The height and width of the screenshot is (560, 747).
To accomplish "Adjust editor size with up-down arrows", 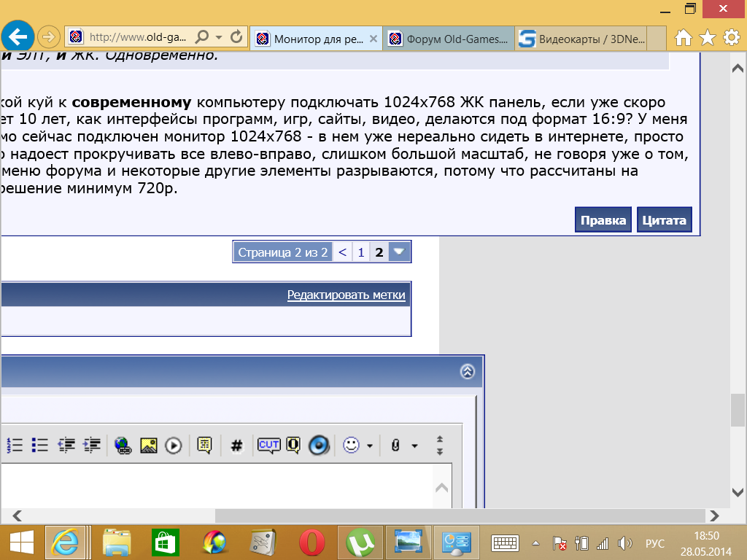I will (440, 446).
